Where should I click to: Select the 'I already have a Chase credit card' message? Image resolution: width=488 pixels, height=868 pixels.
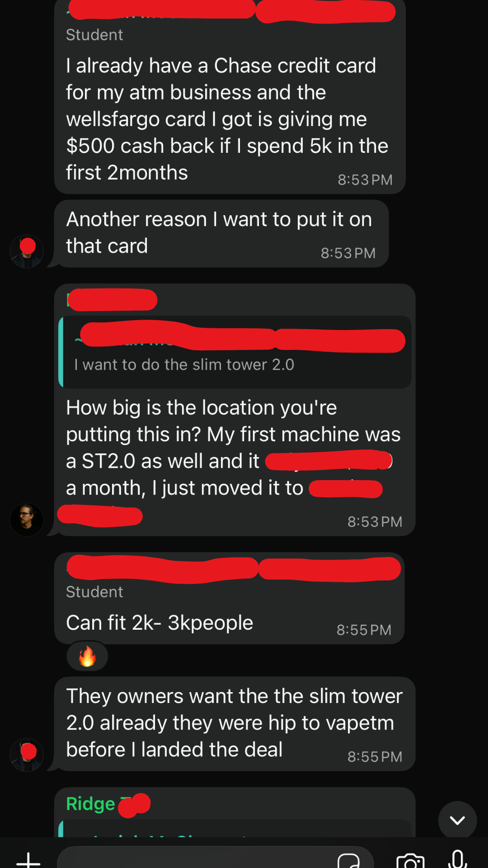[230, 97]
